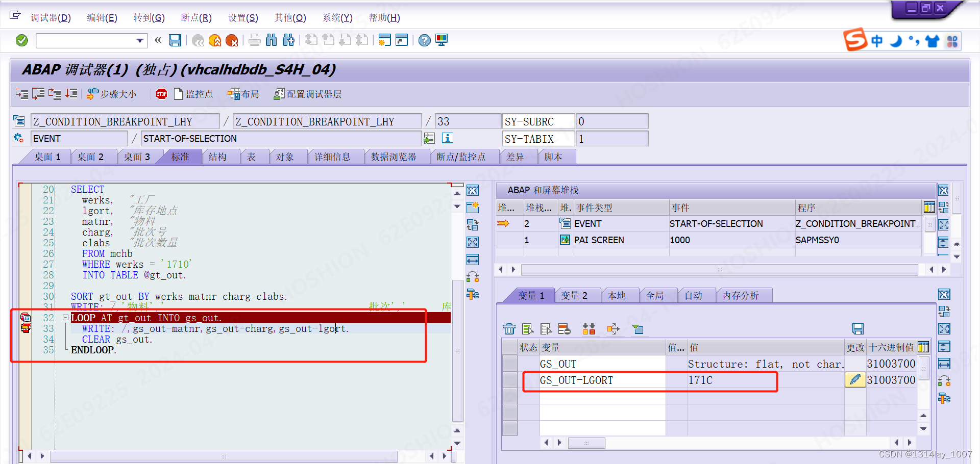Toggle the punctuation mode in the IME bar
980x464 pixels.
pyautogui.click(x=914, y=41)
